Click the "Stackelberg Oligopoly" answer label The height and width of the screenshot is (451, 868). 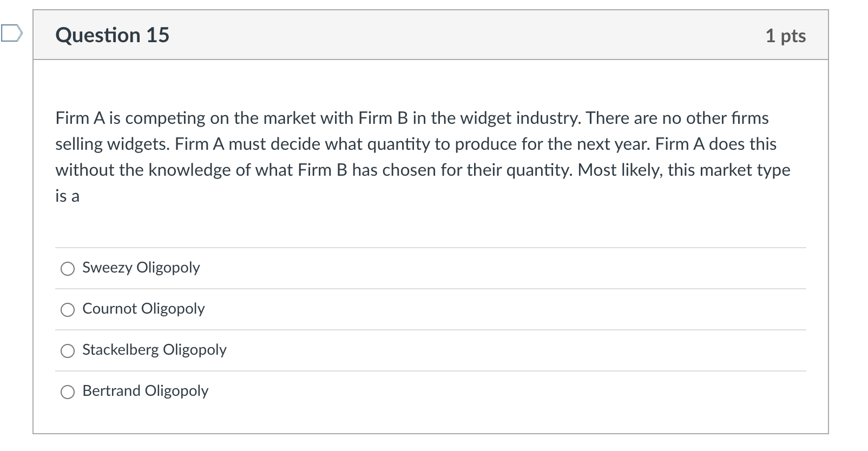pos(154,350)
